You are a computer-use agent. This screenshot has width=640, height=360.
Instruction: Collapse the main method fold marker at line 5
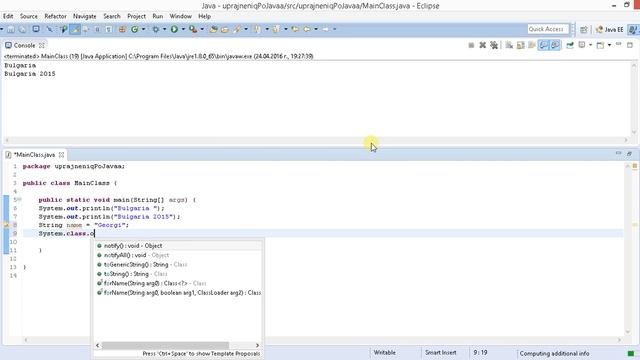(19, 199)
